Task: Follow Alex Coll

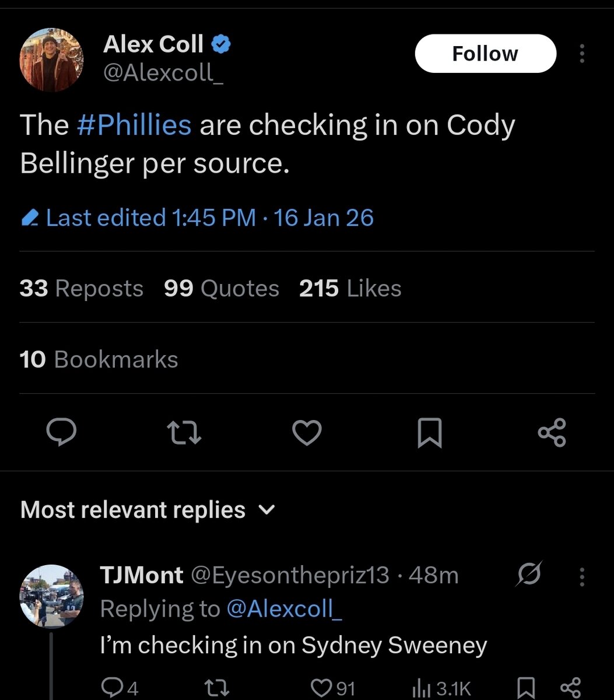Action: (485, 54)
